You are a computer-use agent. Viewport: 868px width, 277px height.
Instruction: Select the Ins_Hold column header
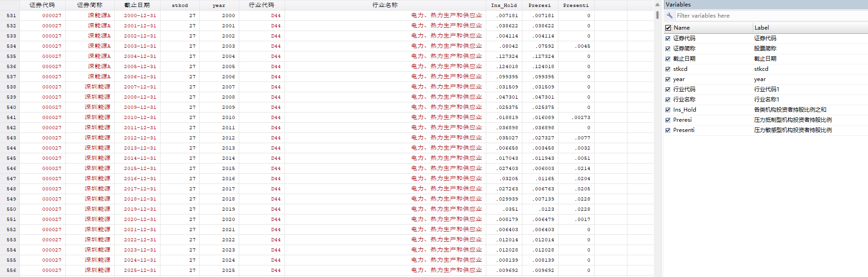coord(504,5)
